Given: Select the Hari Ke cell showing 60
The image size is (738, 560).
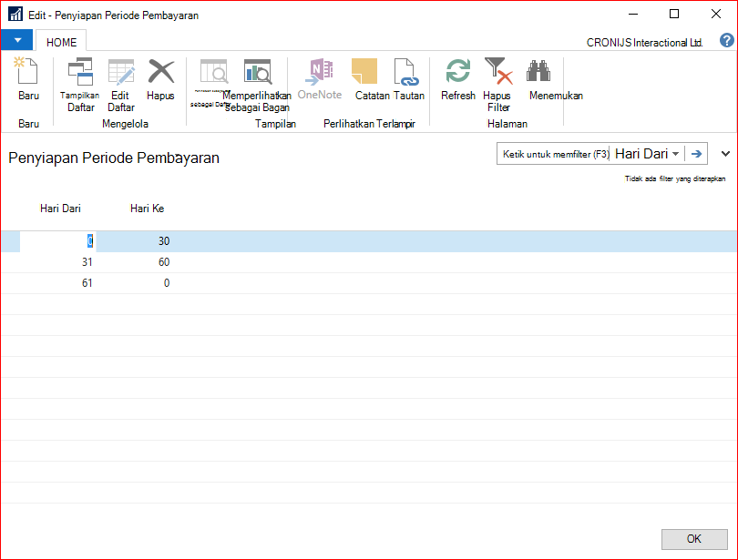Looking at the screenshot, I should point(133,262).
